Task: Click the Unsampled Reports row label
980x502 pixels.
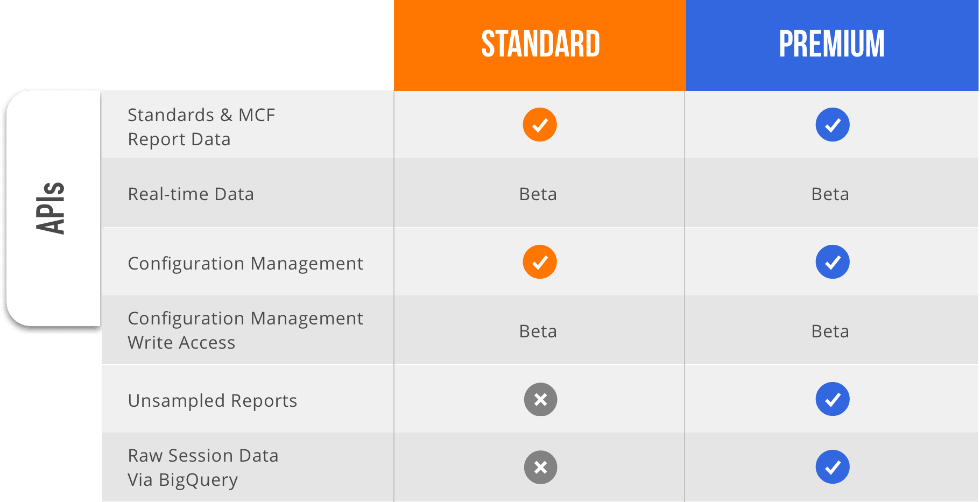Action: pyautogui.click(x=213, y=401)
